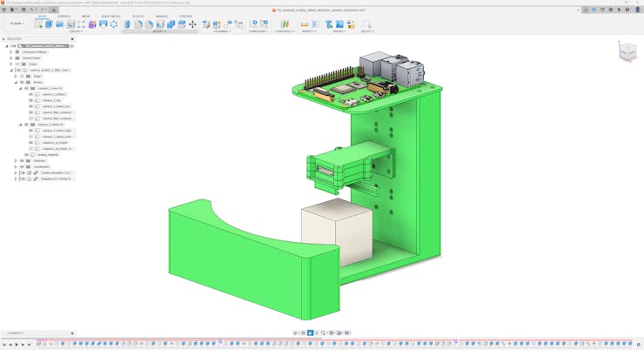
Task: Click the Comments panel header
Action: [16, 333]
